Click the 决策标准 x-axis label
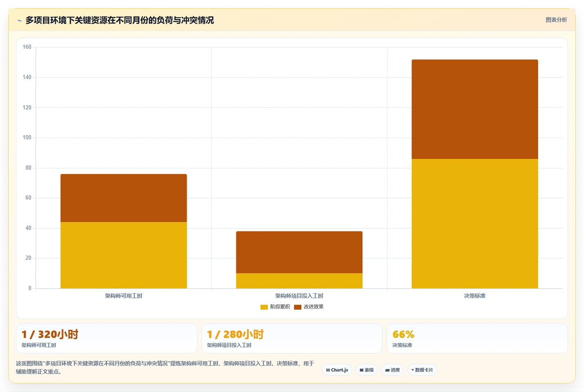Screen dimensions: 584x392 [x=475, y=296]
